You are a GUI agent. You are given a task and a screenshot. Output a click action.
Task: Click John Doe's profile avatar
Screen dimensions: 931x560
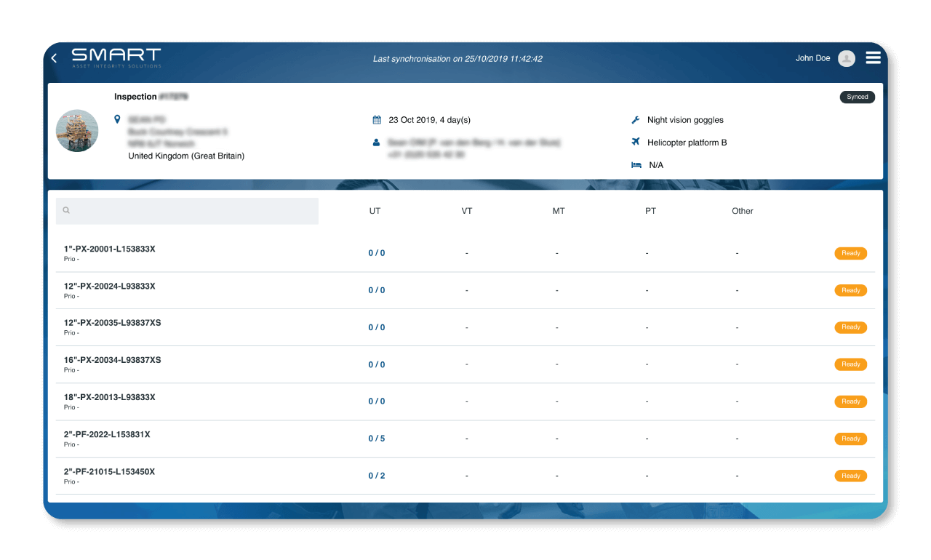click(845, 57)
